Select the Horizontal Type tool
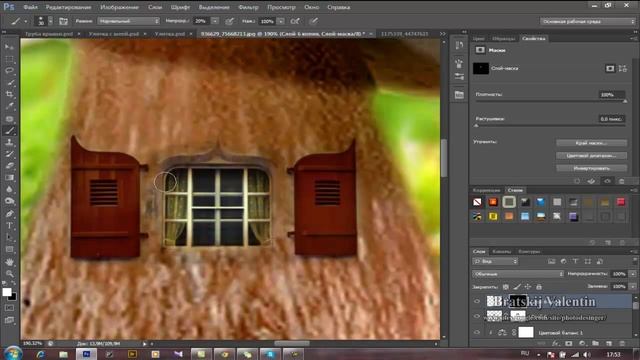The height and width of the screenshot is (360, 640). [x=9, y=225]
